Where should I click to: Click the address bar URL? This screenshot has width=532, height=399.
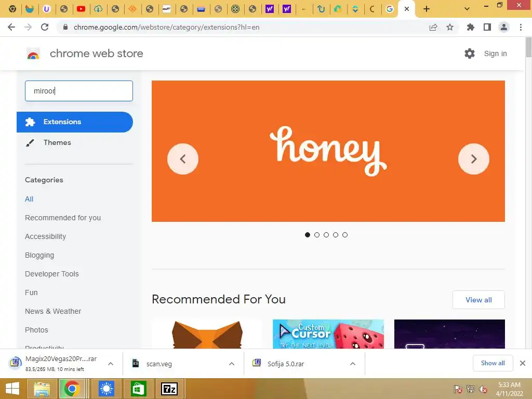(x=166, y=27)
